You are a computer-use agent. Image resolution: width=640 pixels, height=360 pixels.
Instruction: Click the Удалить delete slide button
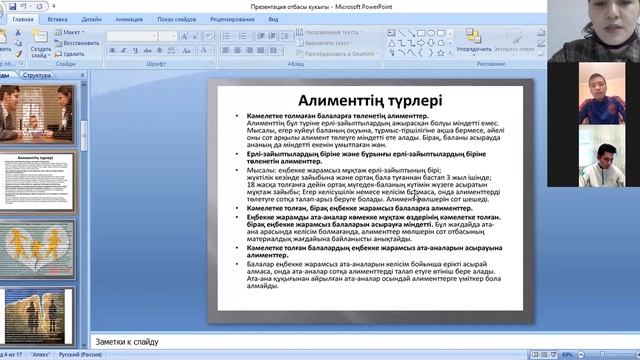click(70, 53)
